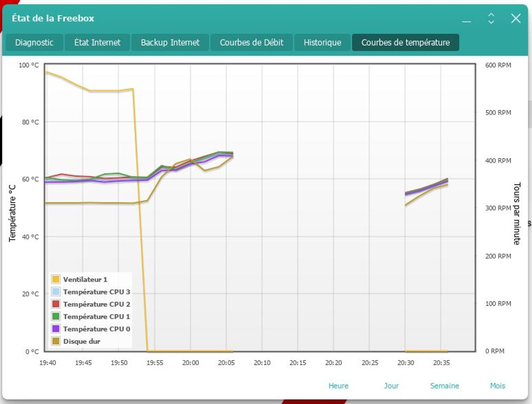Click the 20:15 time axis label
Image resolution: width=532 pixels, height=404 pixels.
298,363
